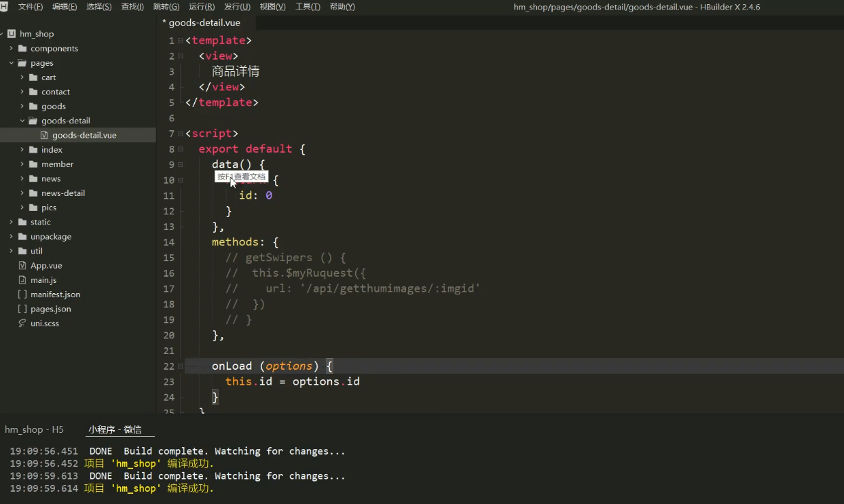Click the components folder icon
Image resolution: width=844 pixels, height=504 pixels.
22,48
